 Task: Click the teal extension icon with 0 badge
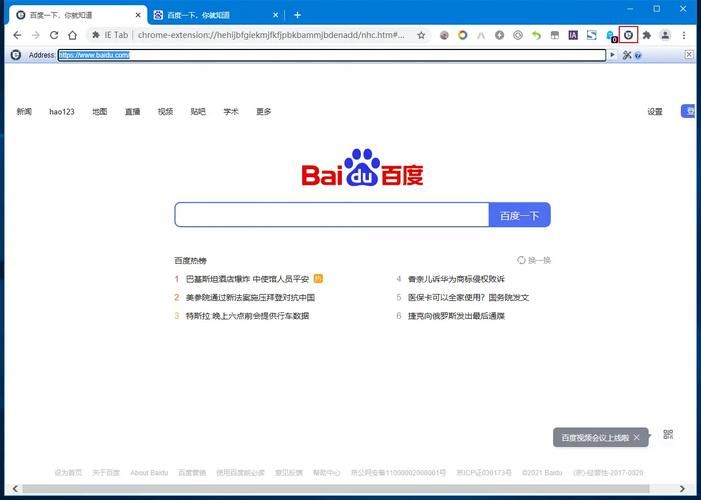coord(611,36)
